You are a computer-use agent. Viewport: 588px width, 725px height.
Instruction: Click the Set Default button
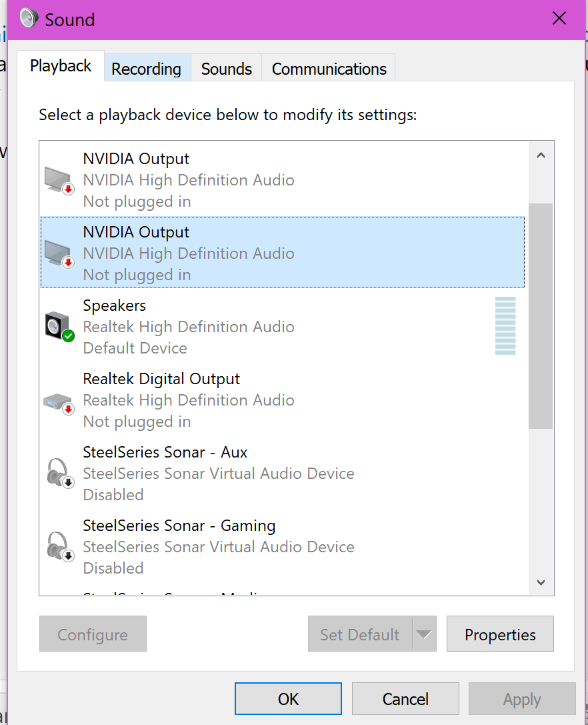pyautogui.click(x=360, y=634)
